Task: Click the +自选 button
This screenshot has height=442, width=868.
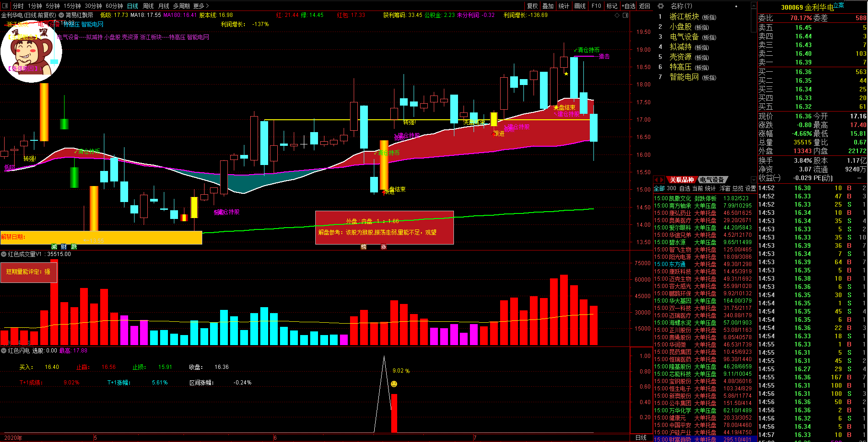Action: 628,6
